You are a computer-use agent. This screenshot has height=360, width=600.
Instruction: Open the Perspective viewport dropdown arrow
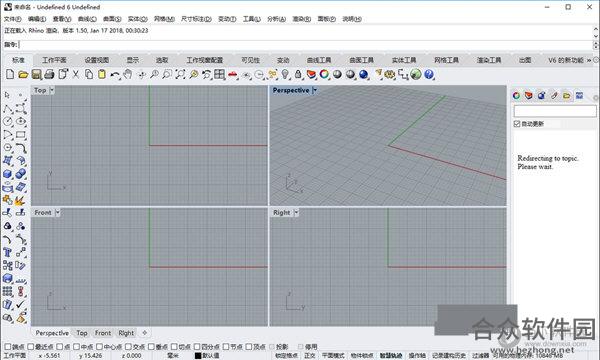point(315,90)
